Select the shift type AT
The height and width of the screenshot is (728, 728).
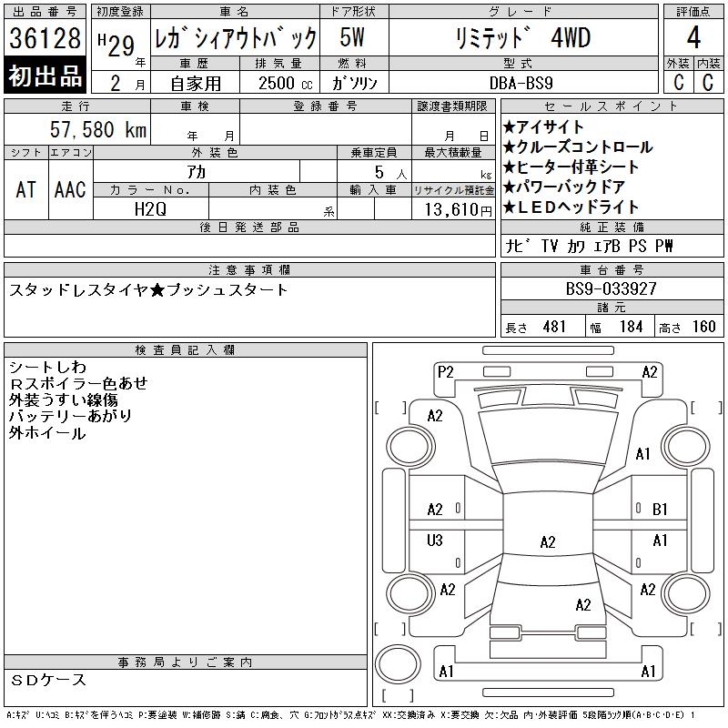(26, 189)
